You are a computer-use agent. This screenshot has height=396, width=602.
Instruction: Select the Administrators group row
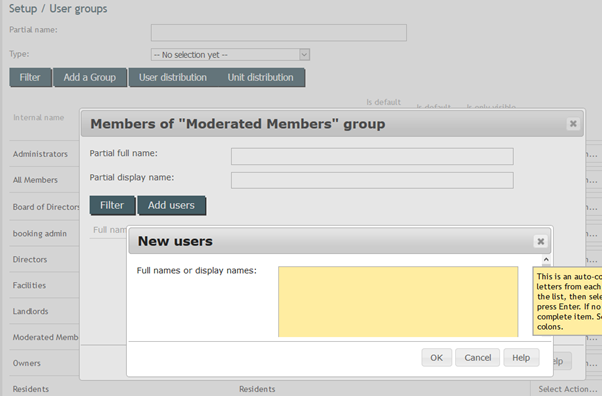[x=40, y=154]
